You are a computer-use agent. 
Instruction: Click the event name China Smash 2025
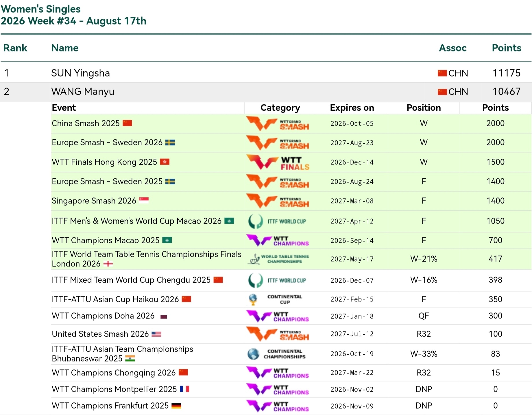pyautogui.click(x=86, y=123)
